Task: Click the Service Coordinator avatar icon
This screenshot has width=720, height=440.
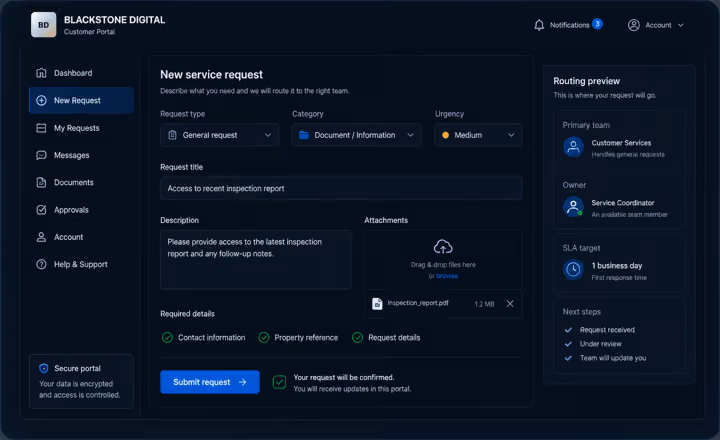Action: [x=573, y=207]
